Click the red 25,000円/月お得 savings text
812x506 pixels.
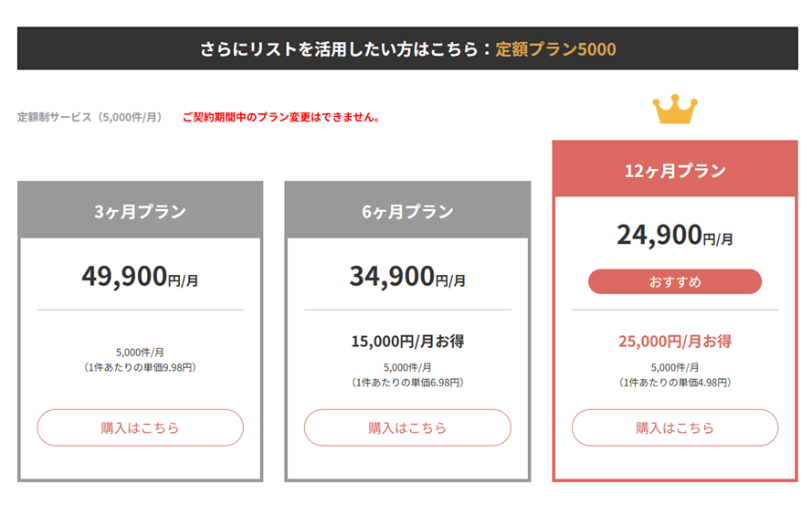[x=675, y=342]
